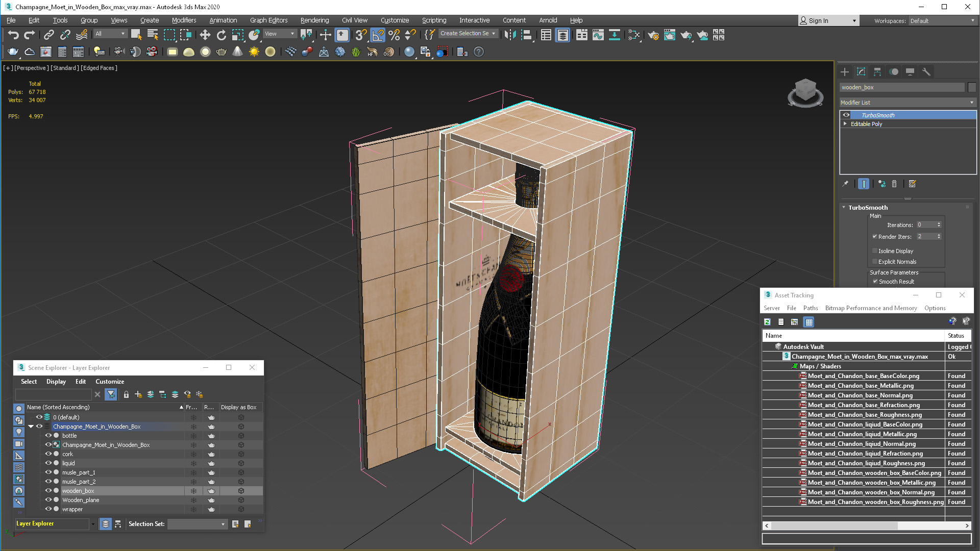
Task: Click Pin Stack icon under modifier list
Action: (x=845, y=184)
